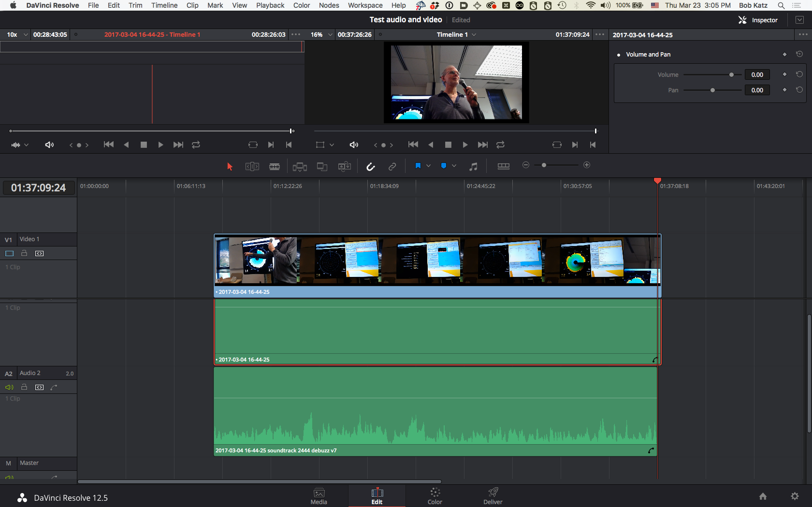This screenshot has width=812, height=507.
Task: Play the timeline viewer forward
Action: tap(465, 145)
